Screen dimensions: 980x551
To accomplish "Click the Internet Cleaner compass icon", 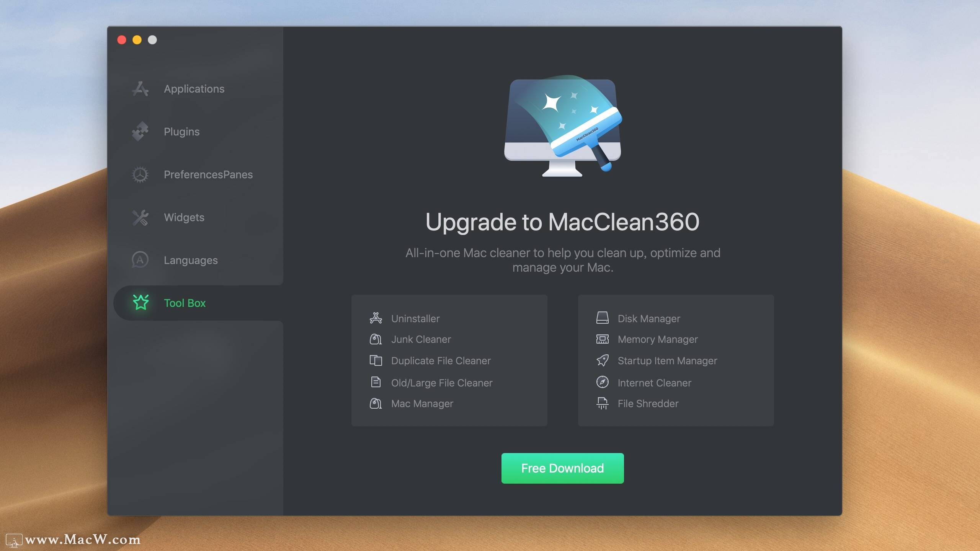I will [603, 382].
